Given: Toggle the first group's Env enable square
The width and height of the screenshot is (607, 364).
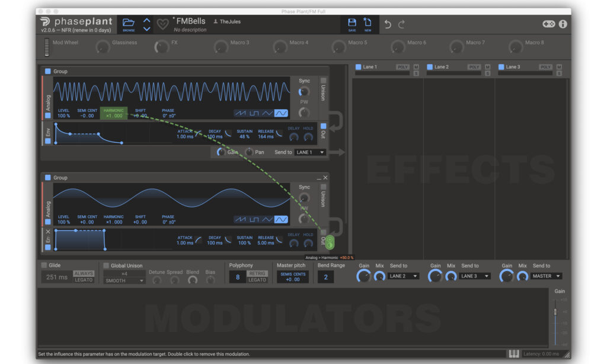Looking at the screenshot, I should click(48, 141).
